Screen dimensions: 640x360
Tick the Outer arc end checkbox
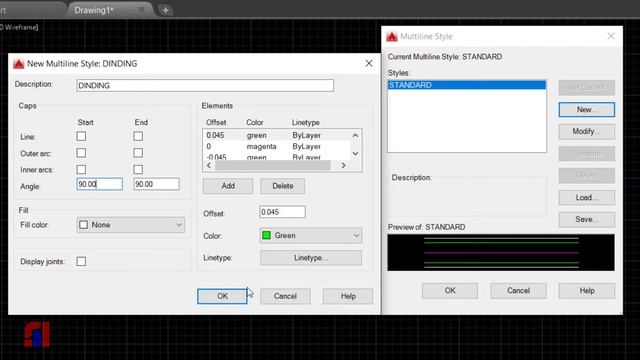tap(138, 153)
